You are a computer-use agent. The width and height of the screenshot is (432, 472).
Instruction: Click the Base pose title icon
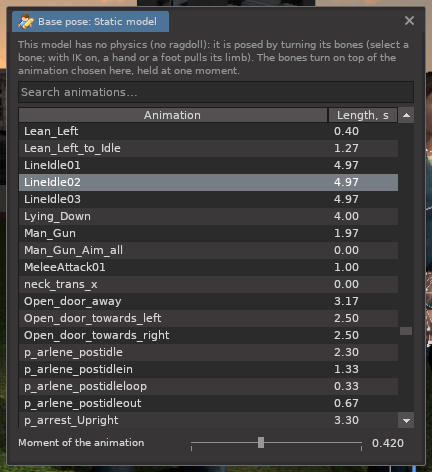pos(26,22)
